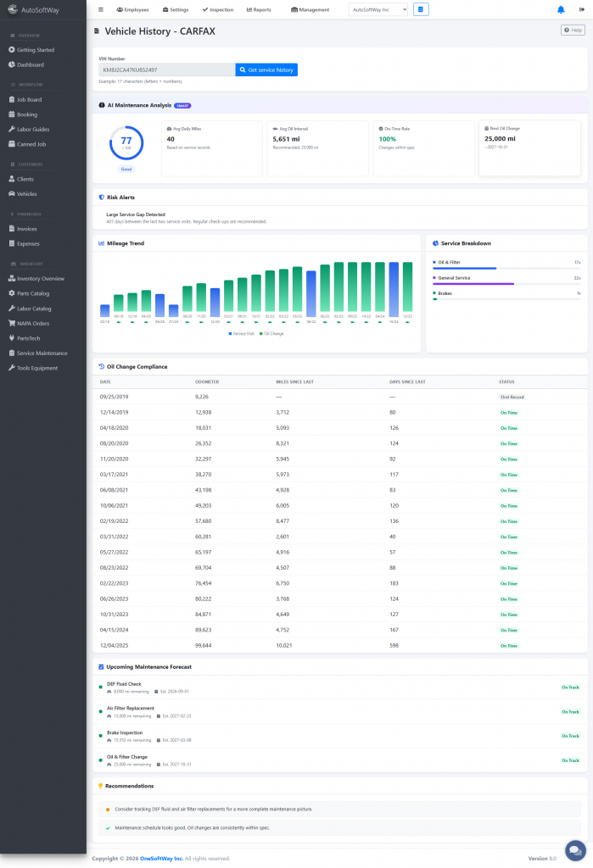Click Get service history button
Image resolution: width=593 pixels, height=868 pixels.
pyautogui.click(x=266, y=70)
